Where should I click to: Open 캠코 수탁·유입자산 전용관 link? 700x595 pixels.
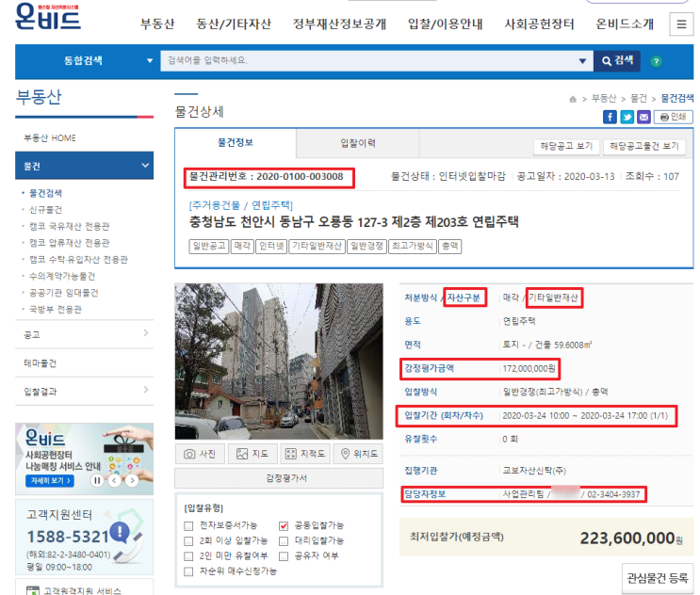pos(78,260)
